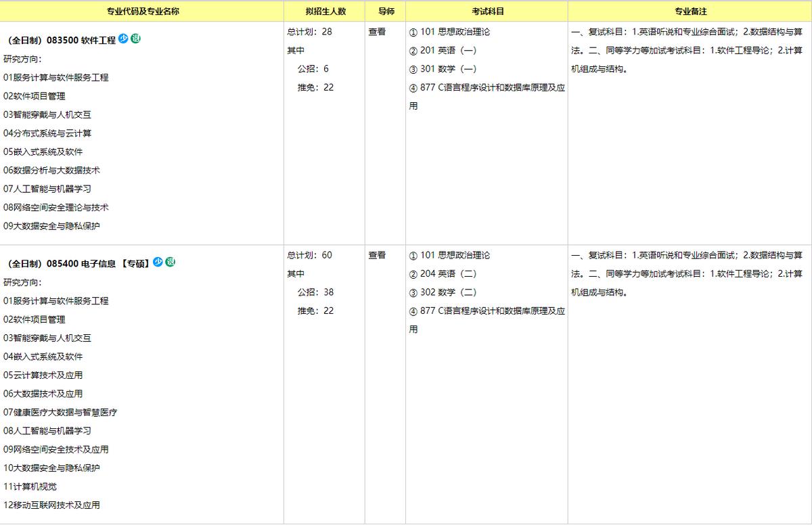
Task: Click direction 12移动互联网技术及应用
Action: [x=52, y=505]
